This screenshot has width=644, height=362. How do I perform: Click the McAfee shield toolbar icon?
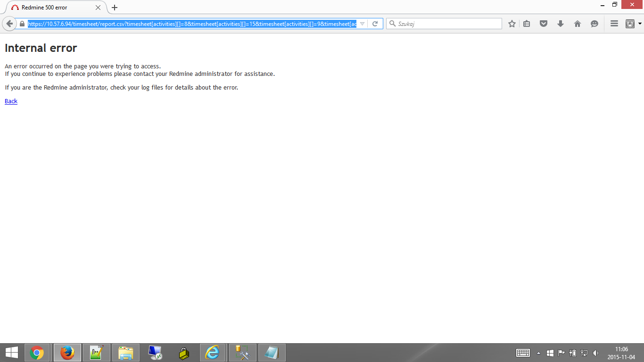click(x=630, y=24)
